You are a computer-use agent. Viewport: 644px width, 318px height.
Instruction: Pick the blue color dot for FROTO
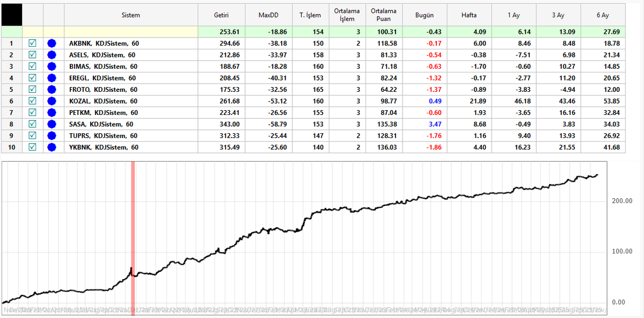click(x=53, y=89)
